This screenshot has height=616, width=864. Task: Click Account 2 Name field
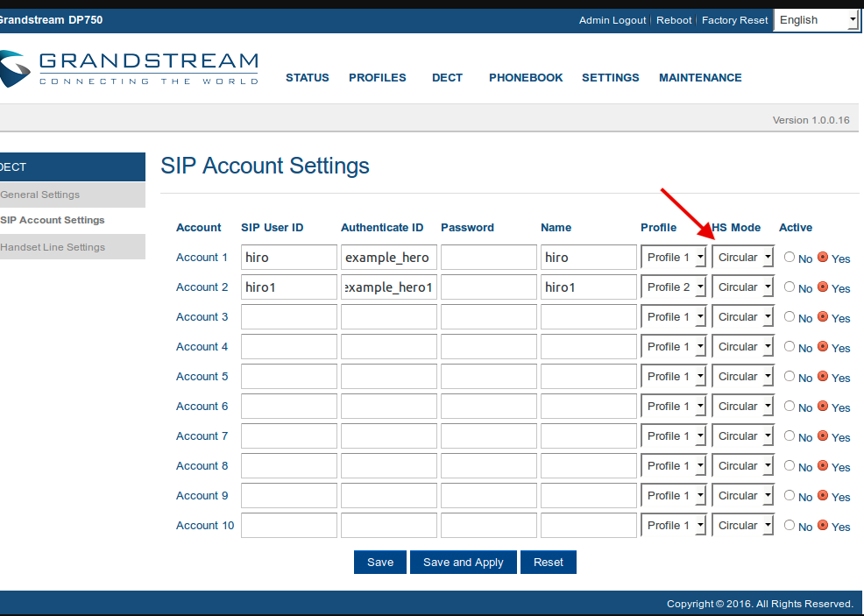[x=589, y=287]
